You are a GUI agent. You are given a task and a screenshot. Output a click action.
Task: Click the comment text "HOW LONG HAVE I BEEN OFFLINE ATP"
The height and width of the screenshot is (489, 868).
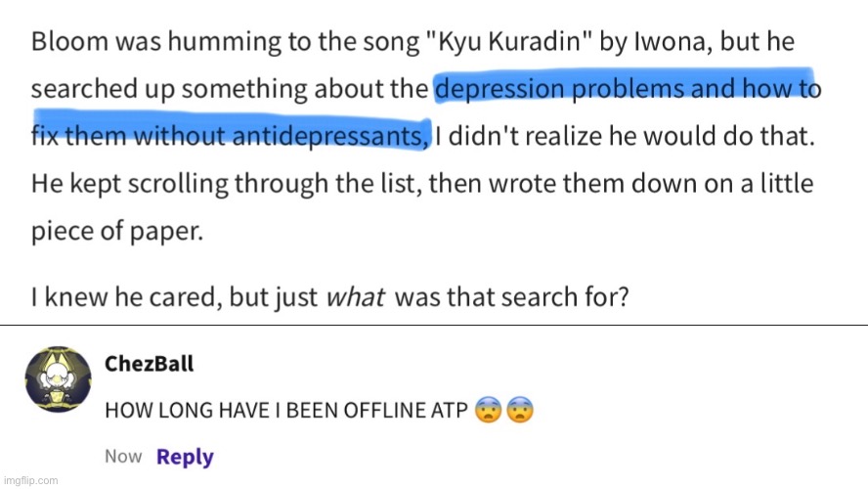coord(286,411)
